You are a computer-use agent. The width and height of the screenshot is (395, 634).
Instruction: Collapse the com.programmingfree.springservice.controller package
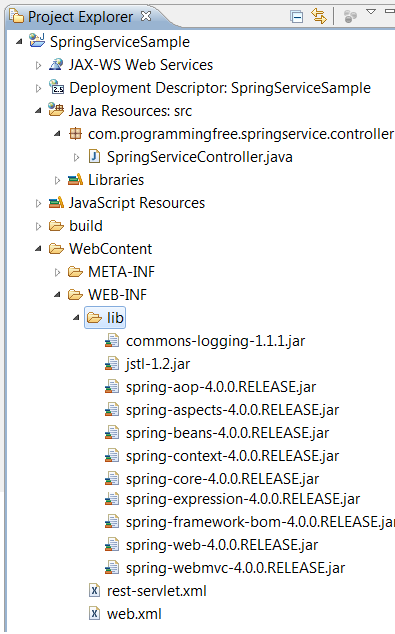[57, 133]
